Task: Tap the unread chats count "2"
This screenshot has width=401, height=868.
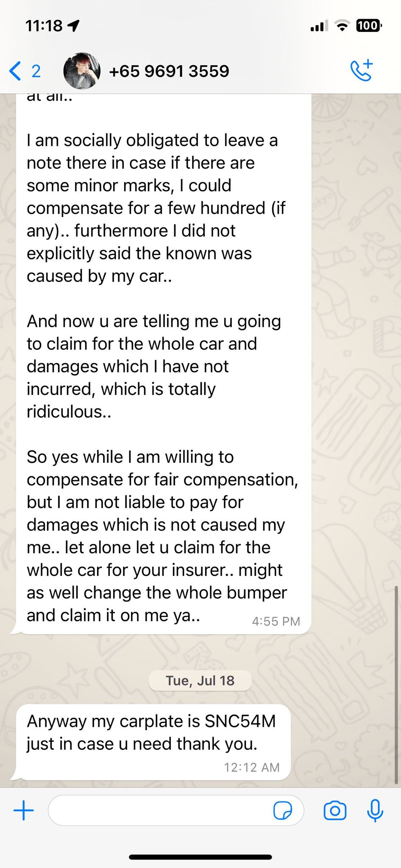Action: [x=36, y=71]
